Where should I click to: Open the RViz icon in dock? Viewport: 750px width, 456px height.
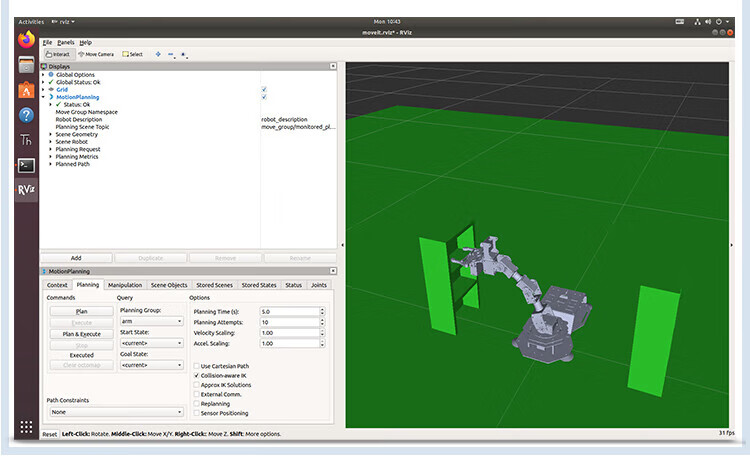27,190
